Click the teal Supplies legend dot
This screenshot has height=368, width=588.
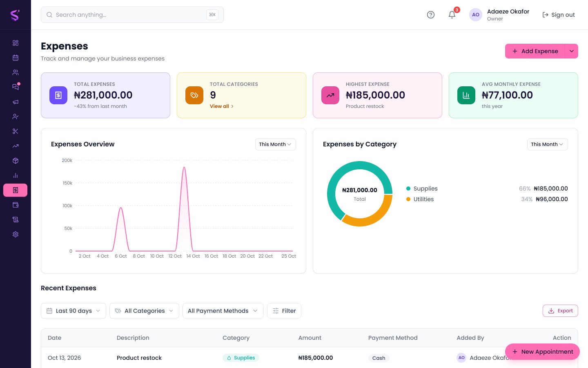tap(408, 188)
